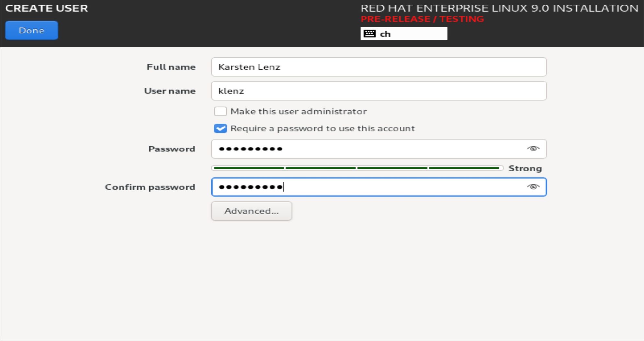Open the Advanced user settings
The height and width of the screenshot is (341, 644).
coord(251,211)
